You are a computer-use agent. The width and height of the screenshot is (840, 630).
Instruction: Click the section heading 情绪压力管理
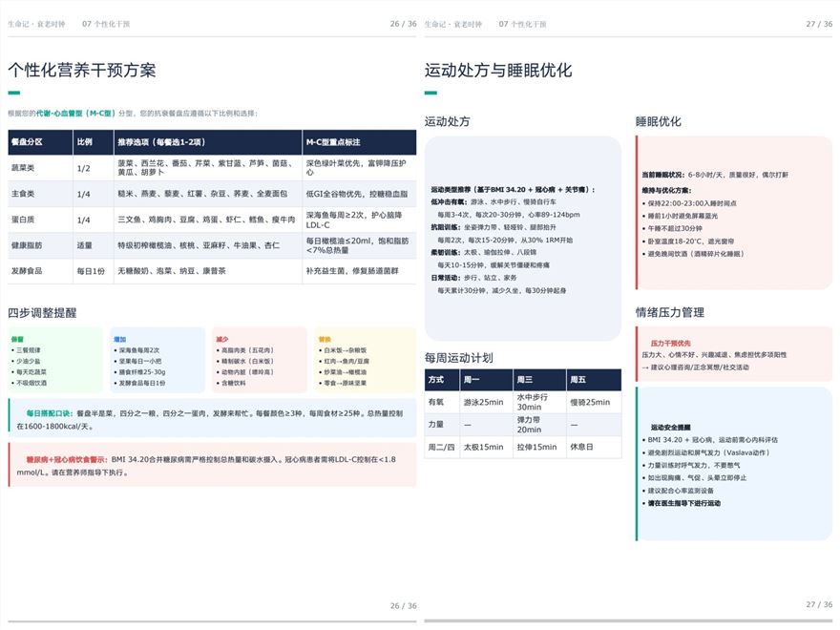click(670, 312)
